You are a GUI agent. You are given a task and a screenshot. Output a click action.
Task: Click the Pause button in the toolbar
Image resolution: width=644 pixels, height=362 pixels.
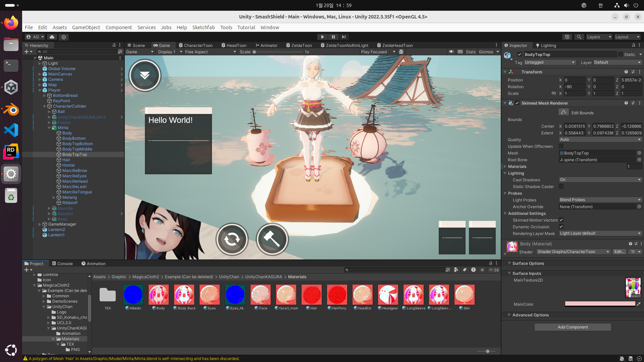(x=333, y=37)
